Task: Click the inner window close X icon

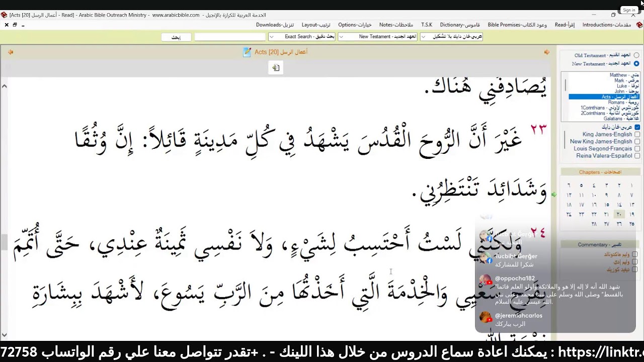Action: click(6, 25)
